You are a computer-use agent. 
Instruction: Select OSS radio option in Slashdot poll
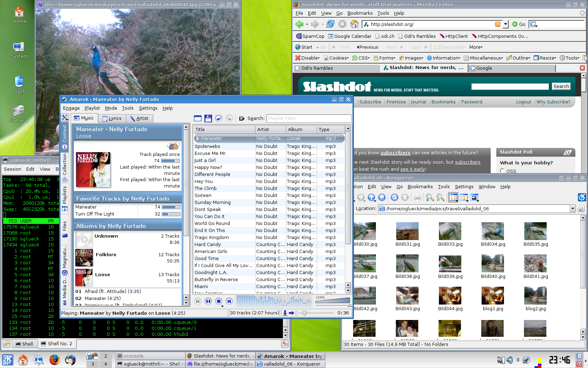pyautogui.click(x=502, y=171)
